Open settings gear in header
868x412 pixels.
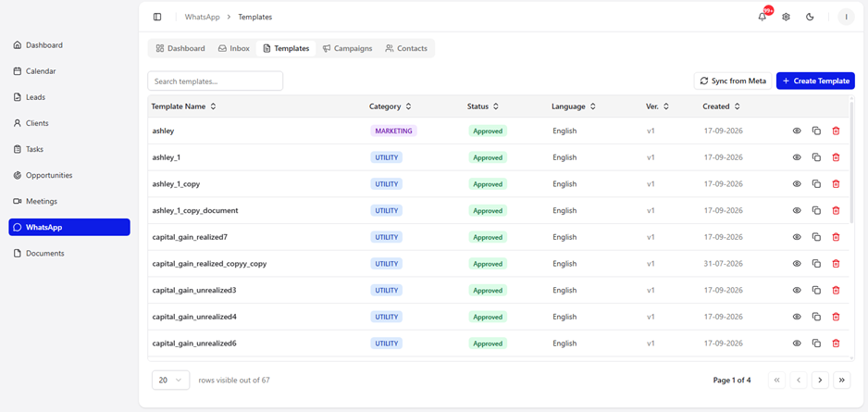786,18
